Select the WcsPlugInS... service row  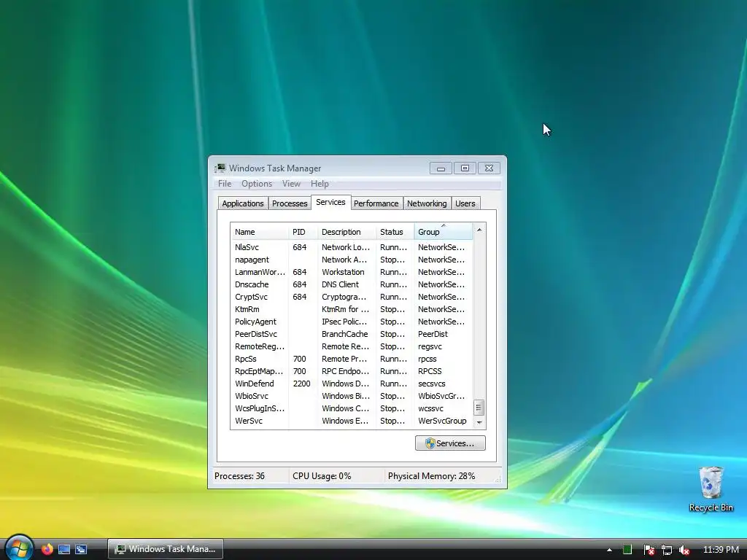352,408
